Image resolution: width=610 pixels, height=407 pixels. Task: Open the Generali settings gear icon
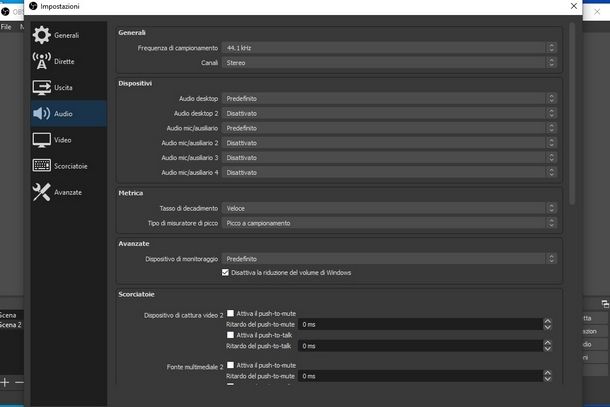41,35
